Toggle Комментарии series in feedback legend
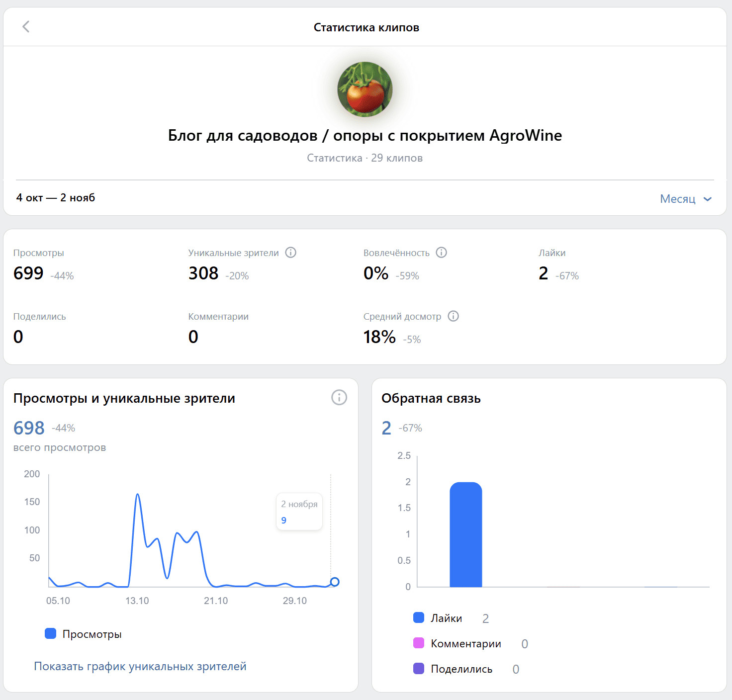Image resolution: width=732 pixels, height=700 pixels. click(457, 643)
